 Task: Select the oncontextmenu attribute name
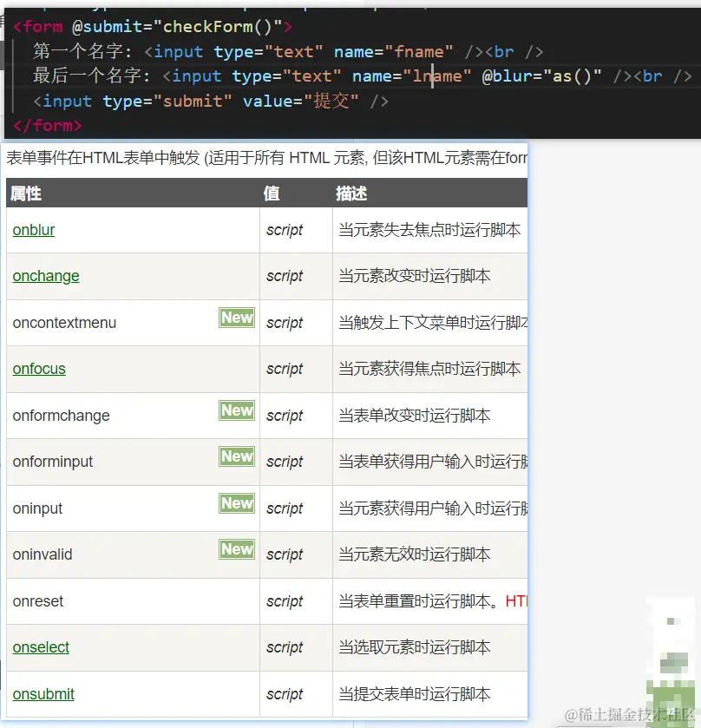tap(64, 323)
